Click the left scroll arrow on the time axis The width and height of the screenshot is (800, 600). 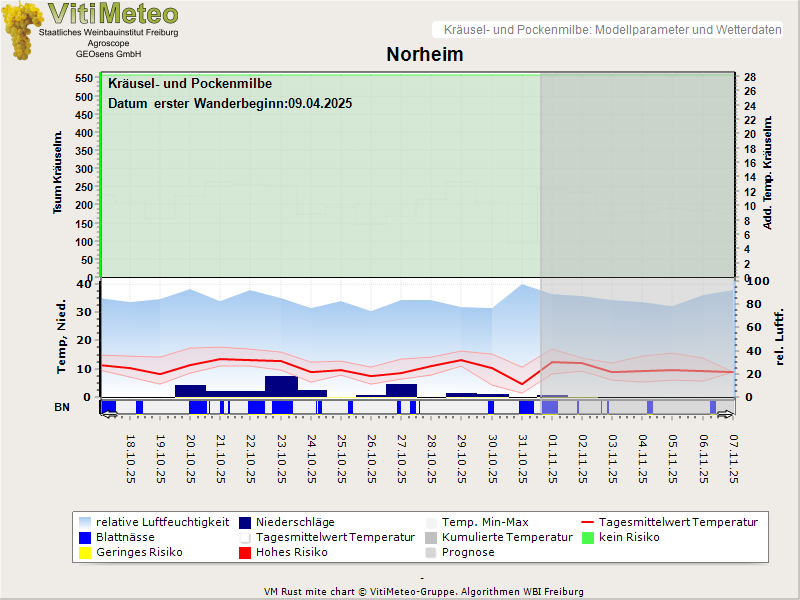pos(109,413)
